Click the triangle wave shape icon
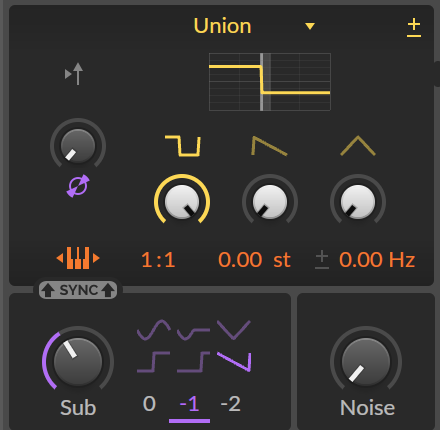 tap(358, 146)
